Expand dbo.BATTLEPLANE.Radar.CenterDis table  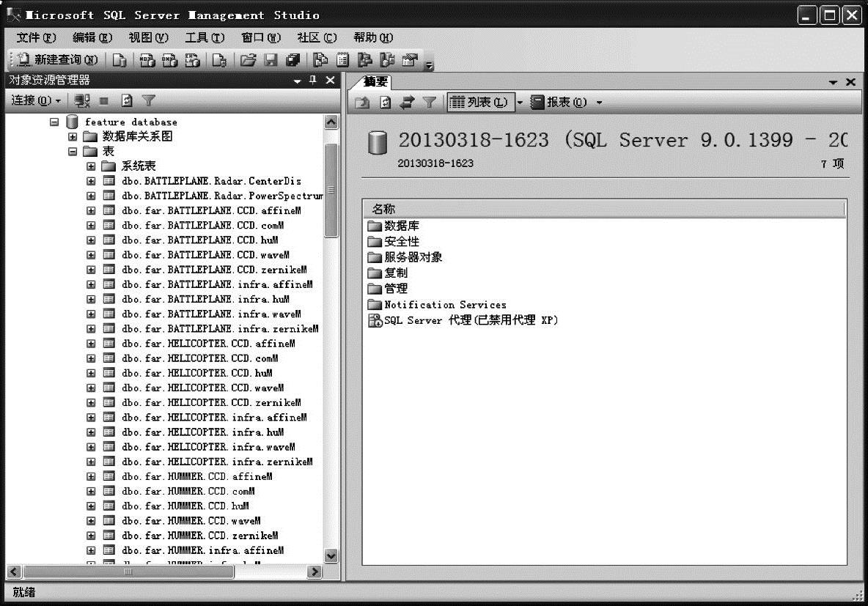(x=91, y=181)
